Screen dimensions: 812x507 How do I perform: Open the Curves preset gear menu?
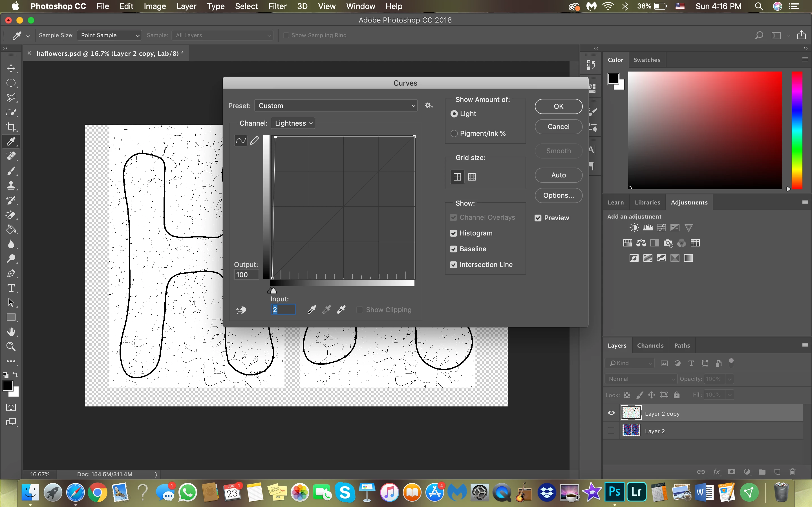(429, 106)
